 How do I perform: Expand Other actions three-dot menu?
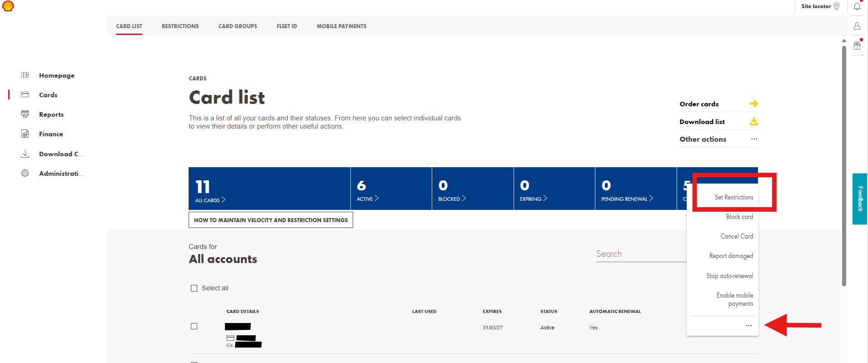click(x=754, y=139)
